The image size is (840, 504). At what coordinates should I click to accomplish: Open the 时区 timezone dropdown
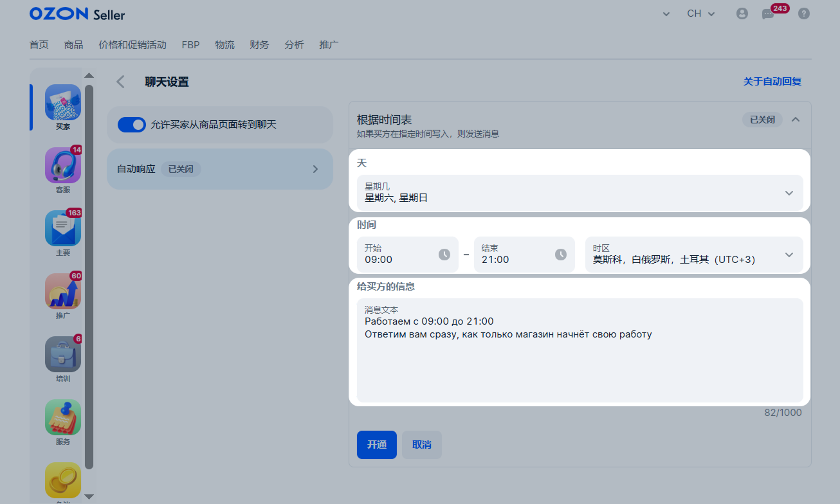point(693,255)
